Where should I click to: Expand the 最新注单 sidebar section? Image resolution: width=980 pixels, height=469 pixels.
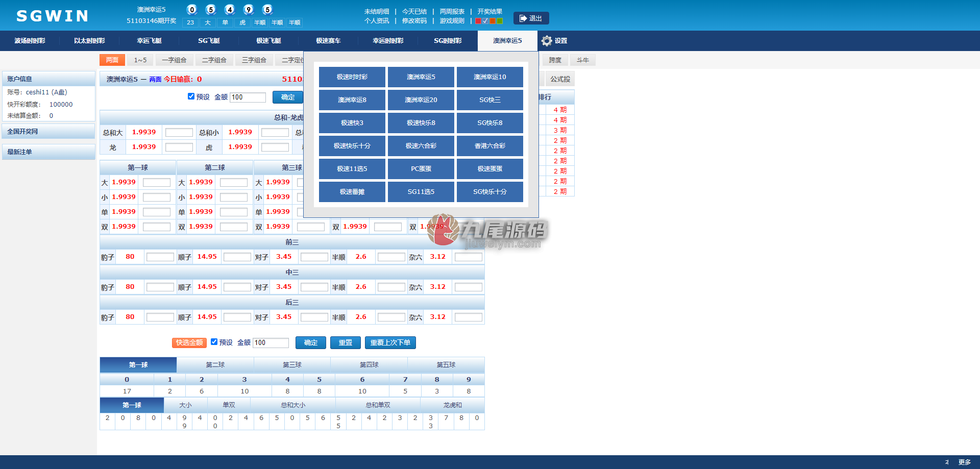coord(48,152)
